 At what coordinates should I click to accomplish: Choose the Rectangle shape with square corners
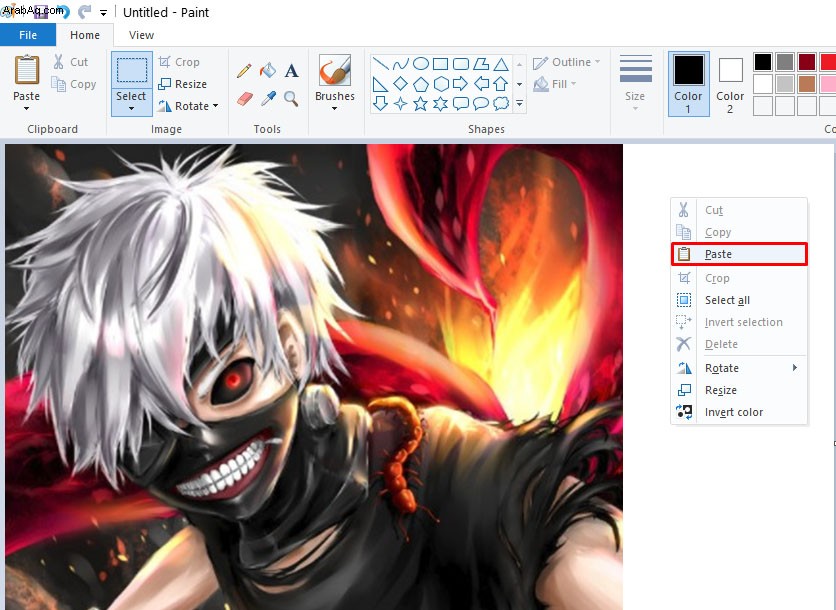point(440,64)
